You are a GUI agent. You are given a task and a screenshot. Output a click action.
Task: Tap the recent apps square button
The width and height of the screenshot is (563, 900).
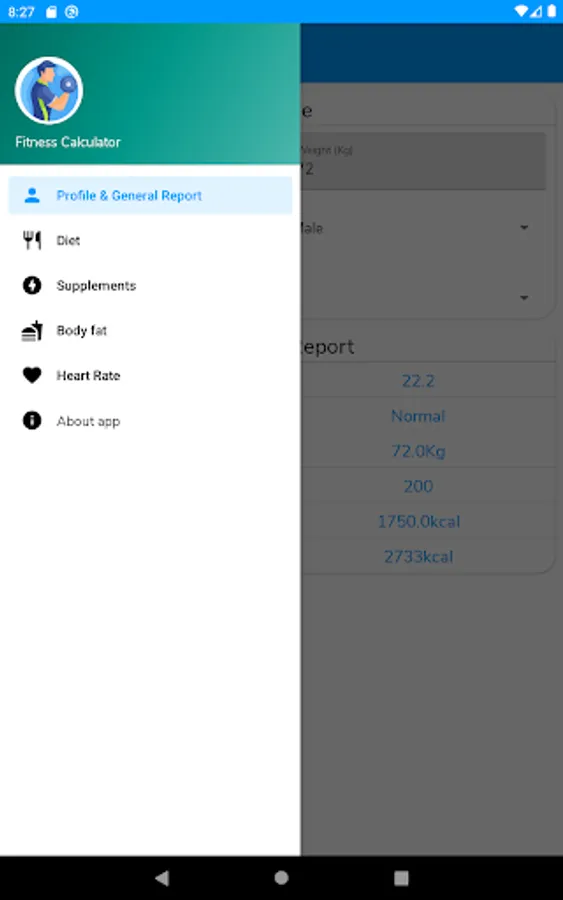[x=401, y=878]
